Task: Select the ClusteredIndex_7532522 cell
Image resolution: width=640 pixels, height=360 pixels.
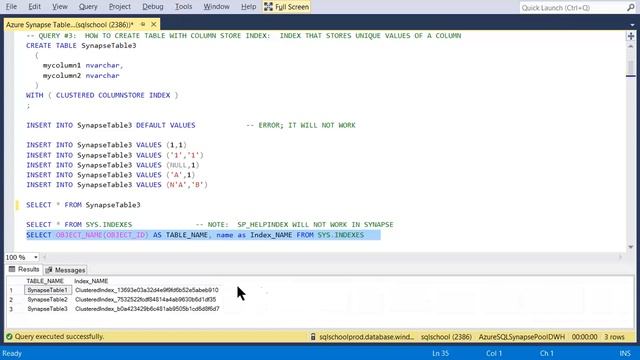Action: (x=146, y=299)
